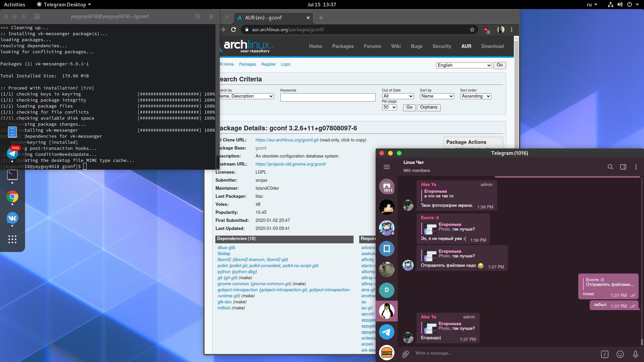Open the Sort by Name dropdown
Screen dimensions: 644x362
pos(437,96)
